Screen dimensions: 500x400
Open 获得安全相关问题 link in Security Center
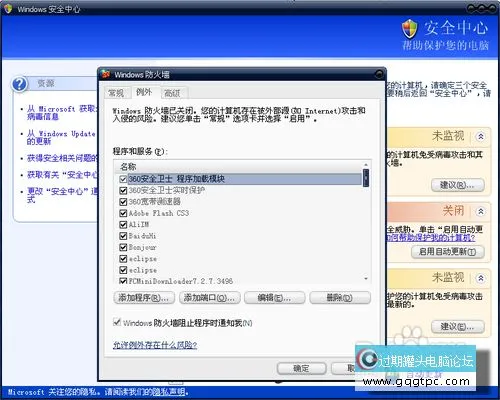pyautogui.click(x=62, y=158)
